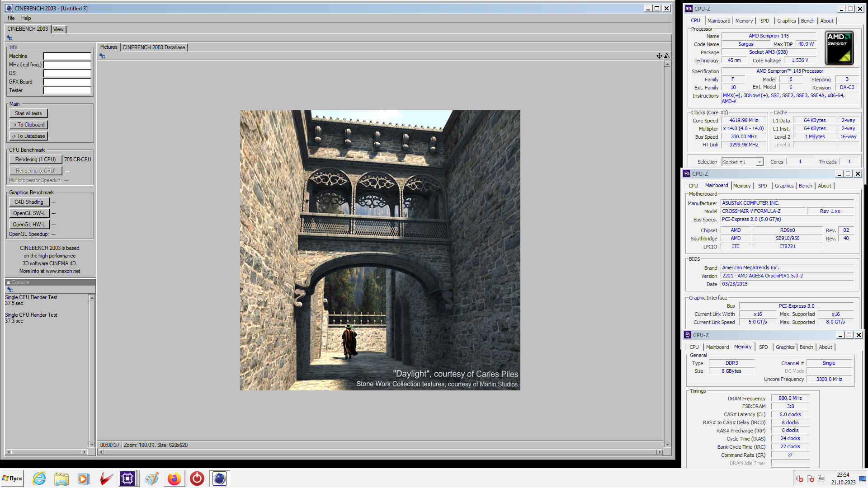Click the Machine input field

point(67,56)
